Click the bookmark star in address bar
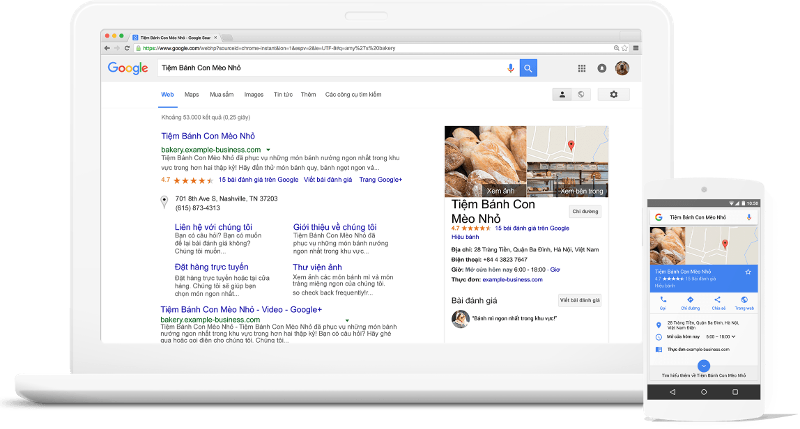 point(624,48)
